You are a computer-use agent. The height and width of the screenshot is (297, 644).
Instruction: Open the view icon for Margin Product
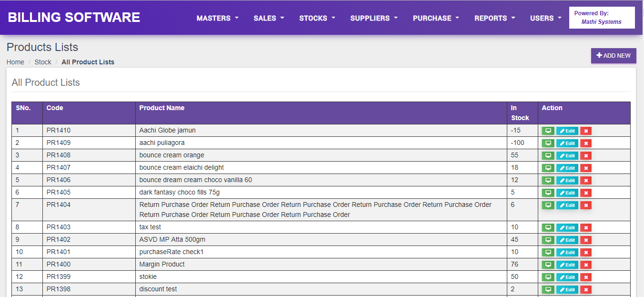pos(548,264)
